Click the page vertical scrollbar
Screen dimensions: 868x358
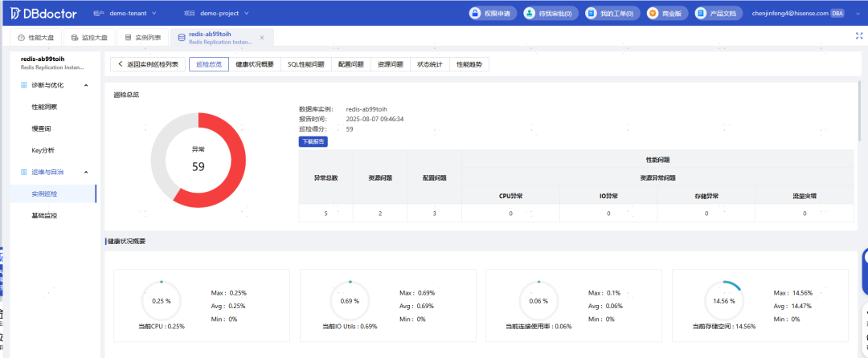pyautogui.click(x=859, y=111)
